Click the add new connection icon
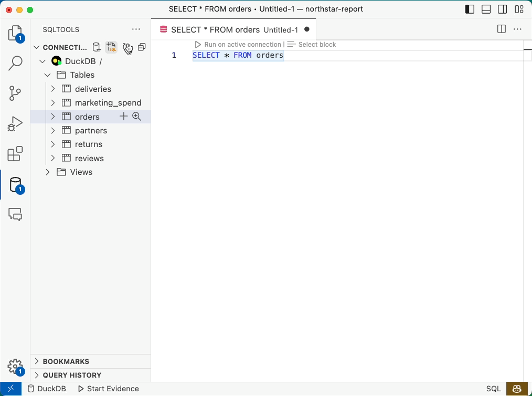The width and height of the screenshot is (532, 396). (97, 47)
